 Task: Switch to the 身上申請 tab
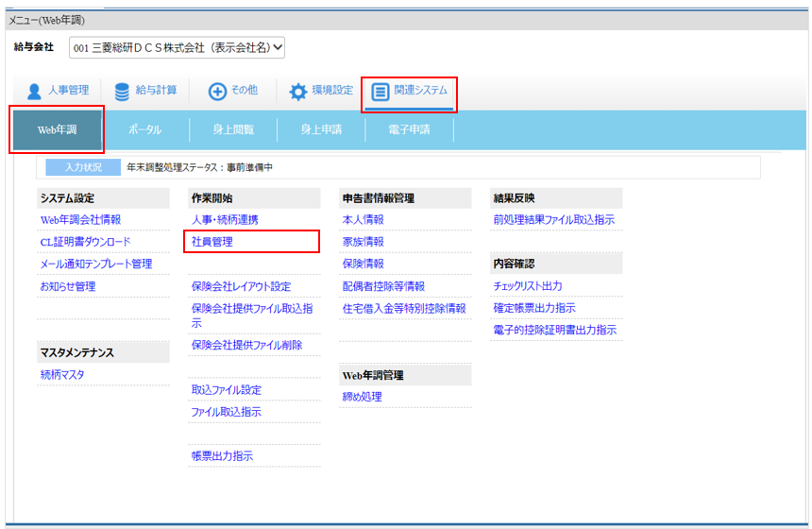321,129
